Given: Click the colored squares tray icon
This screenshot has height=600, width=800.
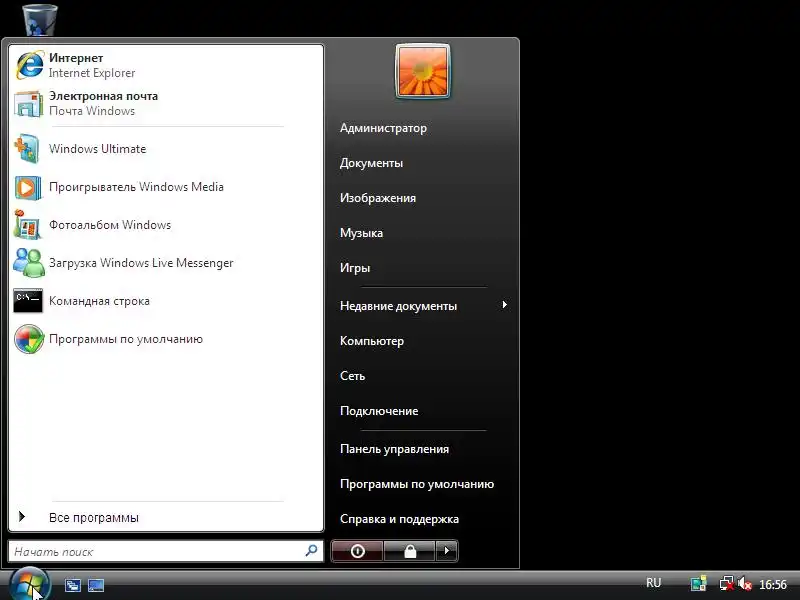Looking at the screenshot, I should (698, 584).
